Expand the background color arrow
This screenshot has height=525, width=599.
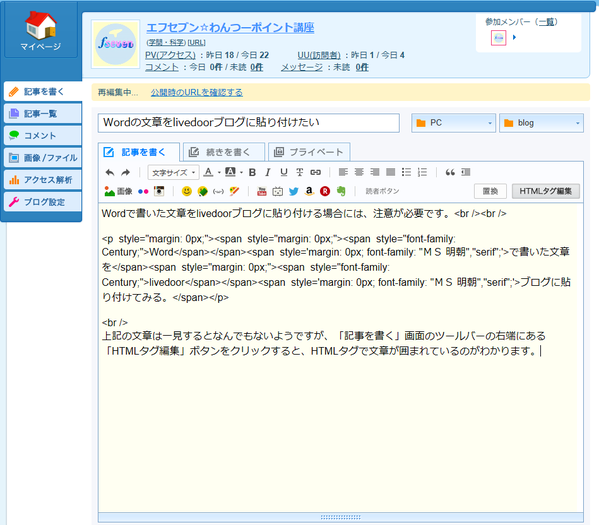coord(241,172)
